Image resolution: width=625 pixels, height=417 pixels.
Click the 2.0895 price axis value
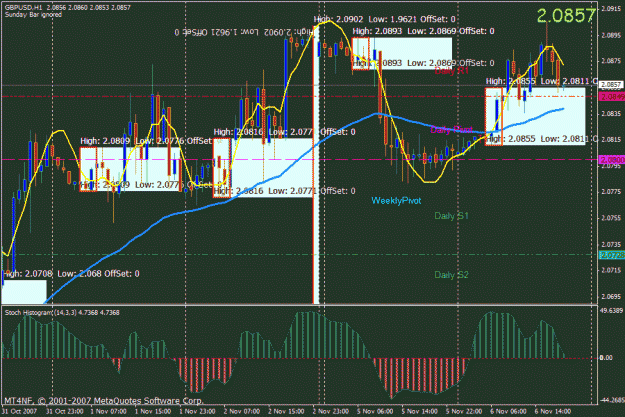pyautogui.click(x=611, y=35)
